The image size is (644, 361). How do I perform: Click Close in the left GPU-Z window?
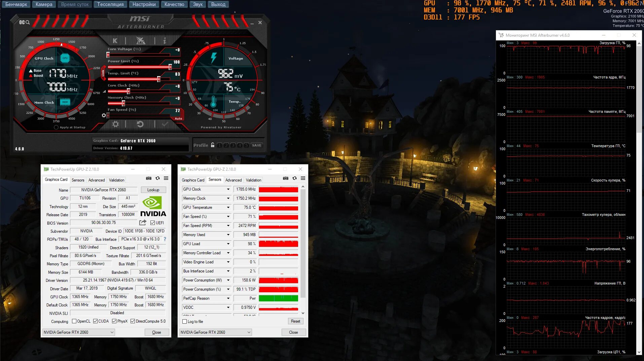point(156,332)
